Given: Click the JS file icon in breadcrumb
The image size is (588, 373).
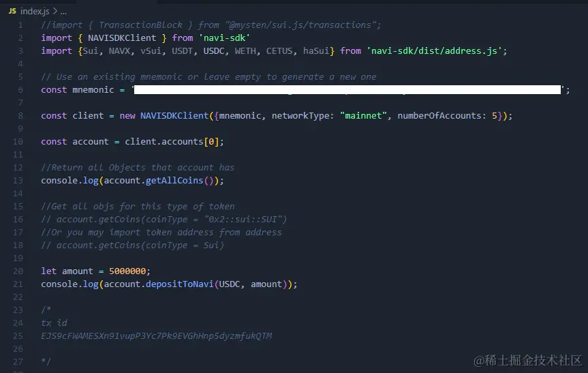Looking at the screenshot, I should [x=12, y=11].
